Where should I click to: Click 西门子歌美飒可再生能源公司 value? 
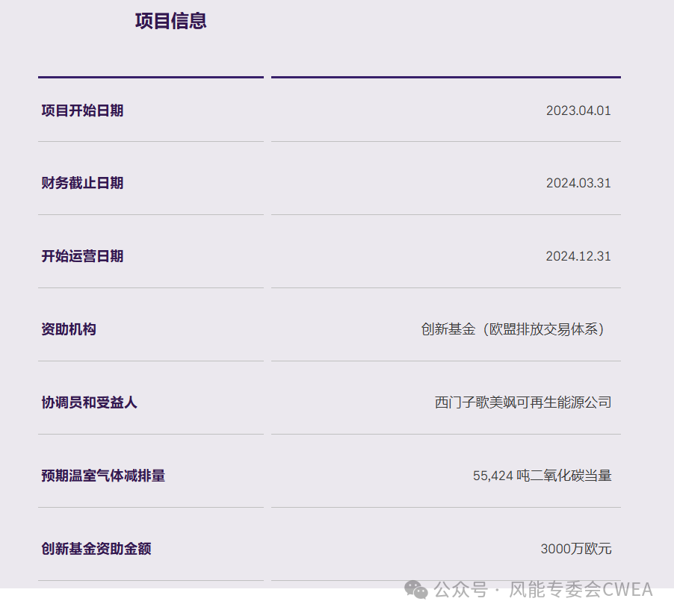(523, 402)
